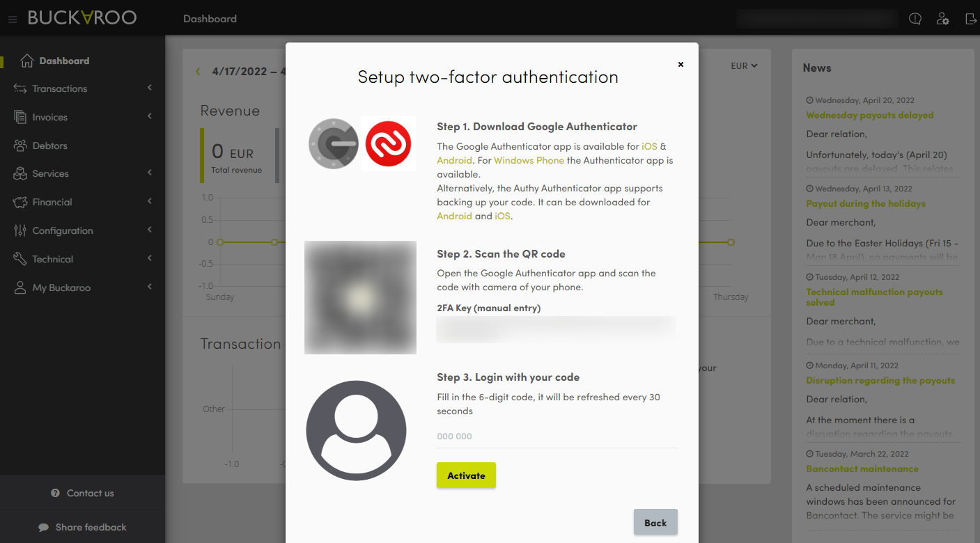The width and height of the screenshot is (980, 543).
Task: Open Technical malfunction payouts solved news
Action: (874, 297)
